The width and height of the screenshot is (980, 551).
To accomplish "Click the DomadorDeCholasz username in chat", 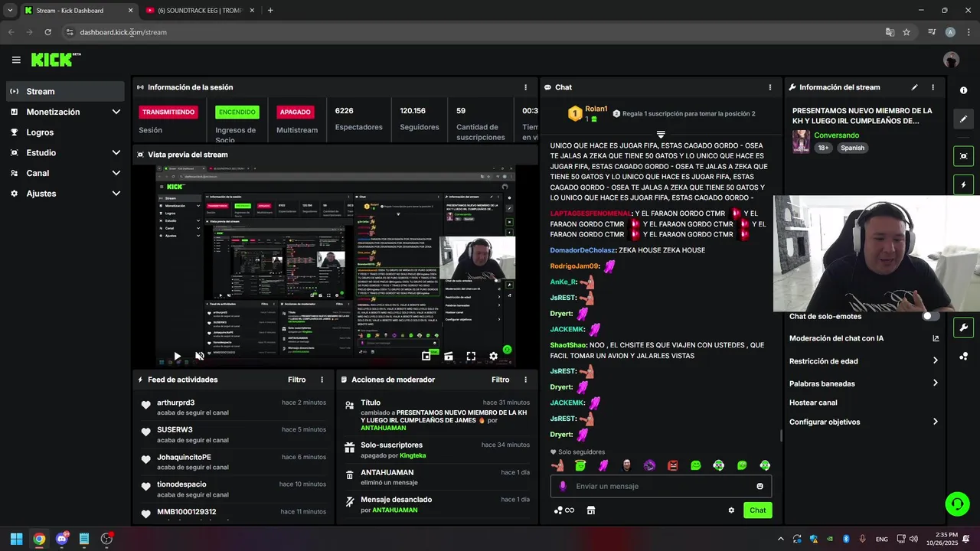I will [x=582, y=250].
